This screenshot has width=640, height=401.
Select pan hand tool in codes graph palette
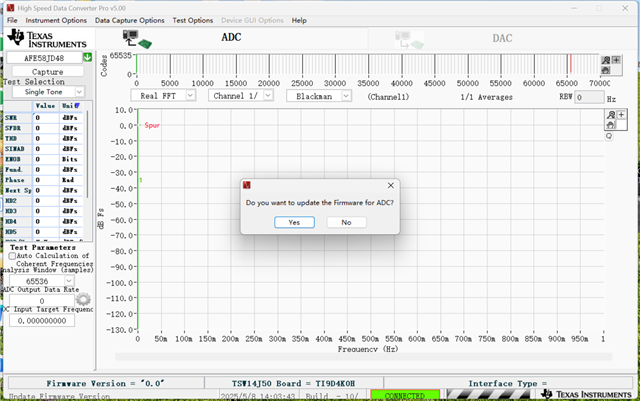(606, 70)
